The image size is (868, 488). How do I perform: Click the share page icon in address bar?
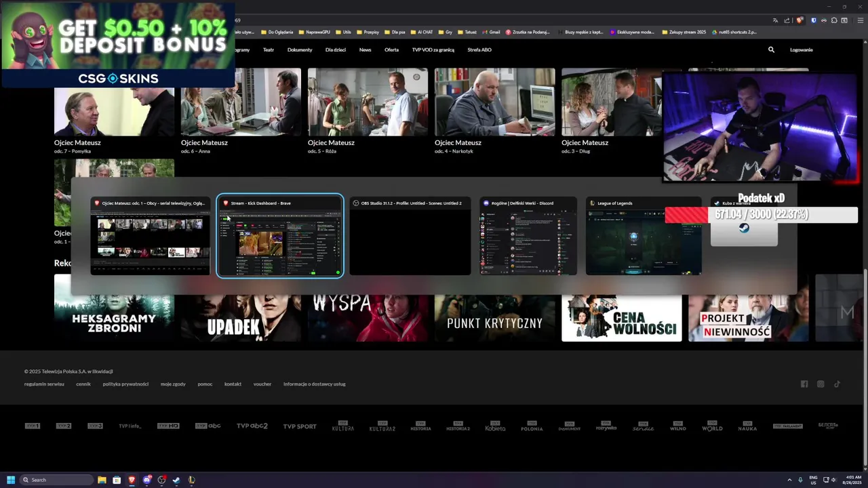click(787, 20)
